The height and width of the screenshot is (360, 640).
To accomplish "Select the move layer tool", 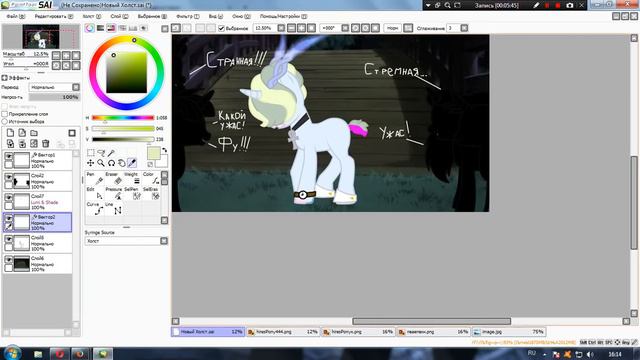I will [x=91, y=163].
